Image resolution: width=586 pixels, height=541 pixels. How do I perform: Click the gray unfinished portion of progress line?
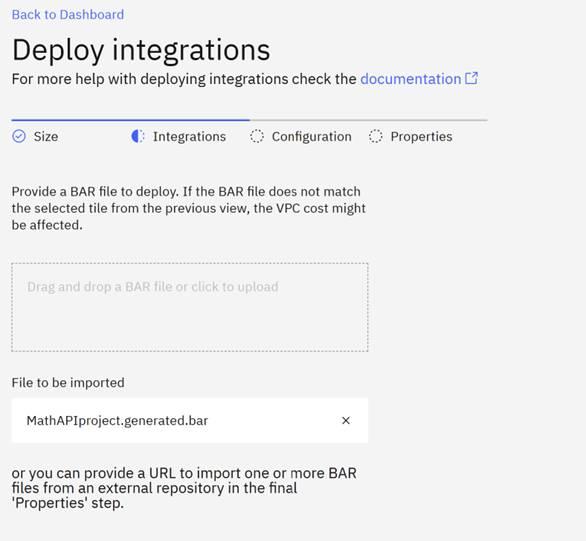point(368,120)
